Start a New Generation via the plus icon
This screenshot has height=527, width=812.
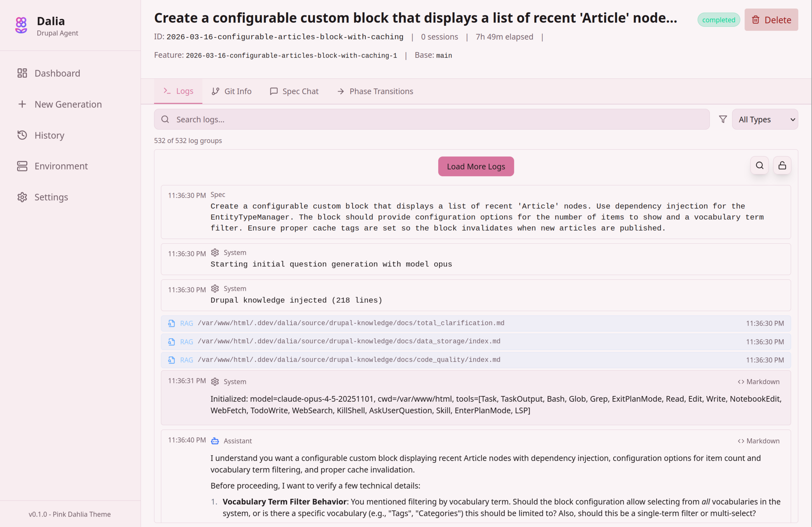tap(22, 104)
